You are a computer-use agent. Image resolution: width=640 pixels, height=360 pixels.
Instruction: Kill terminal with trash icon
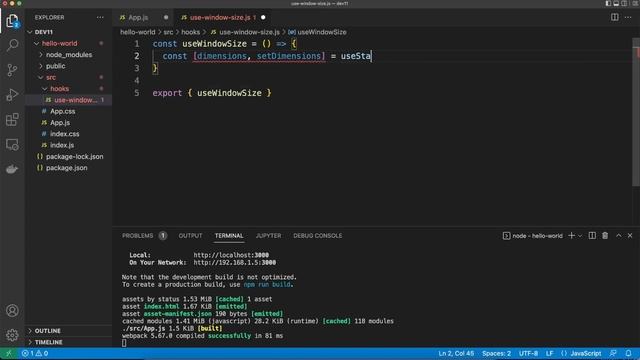click(605, 236)
